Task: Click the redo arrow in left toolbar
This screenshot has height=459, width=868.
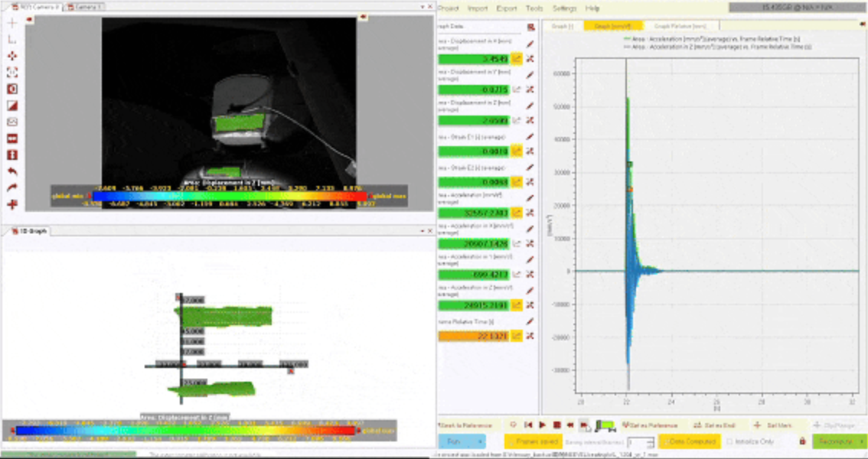Action: pos(12,188)
